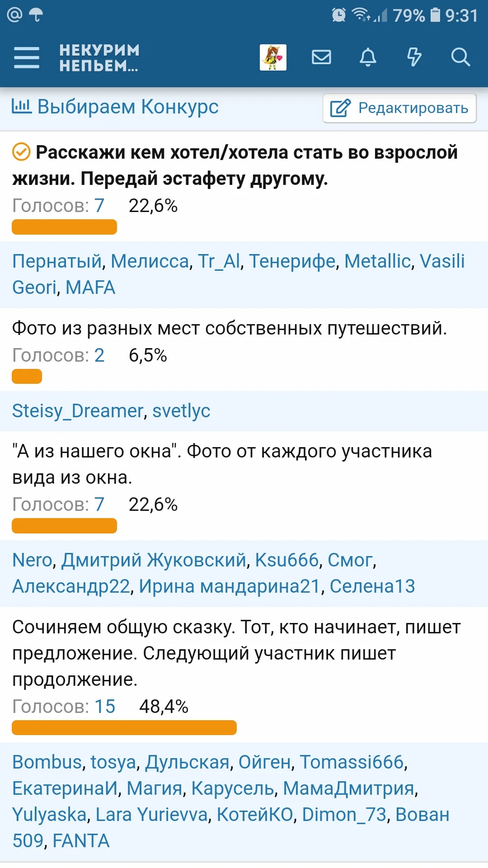Open the 7 votes link of first option
This screenshot has height=868, width=488.
(99, 206)
